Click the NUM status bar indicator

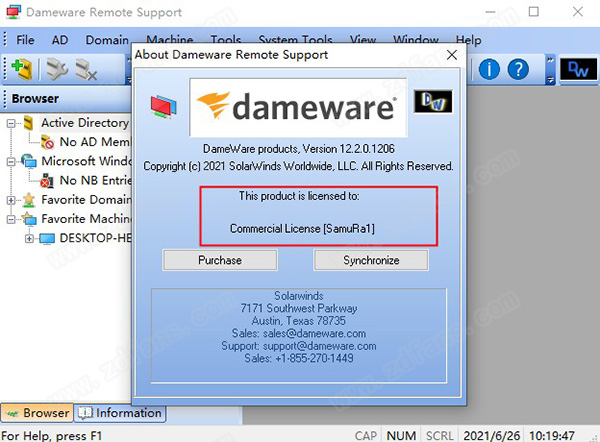tap(401, 436)
